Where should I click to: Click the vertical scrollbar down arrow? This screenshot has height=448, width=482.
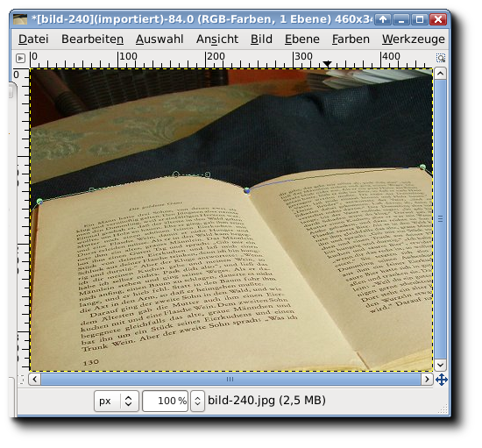pyautogui.click(x=440, y=365)
